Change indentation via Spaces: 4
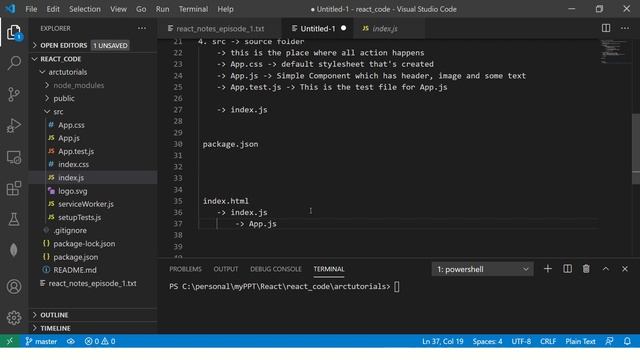640x360 pixels. pos(487,341)
